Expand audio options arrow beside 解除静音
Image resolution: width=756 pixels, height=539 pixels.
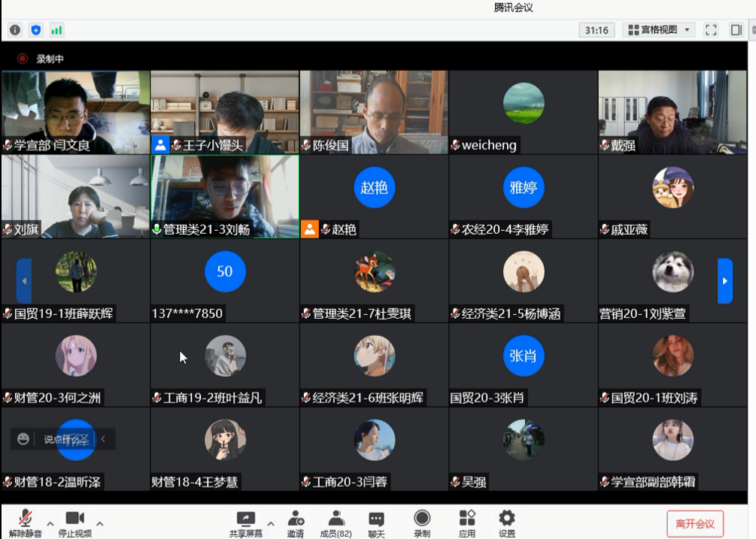click(x=50, y=523)
